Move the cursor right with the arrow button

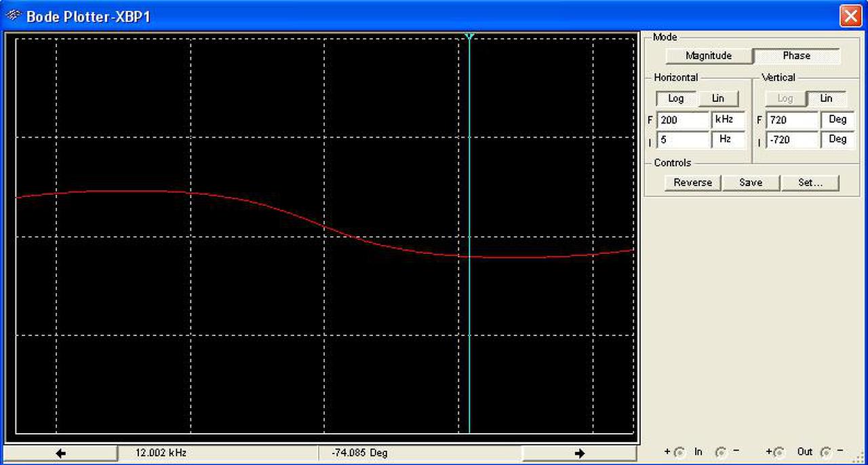click(579, 453)
